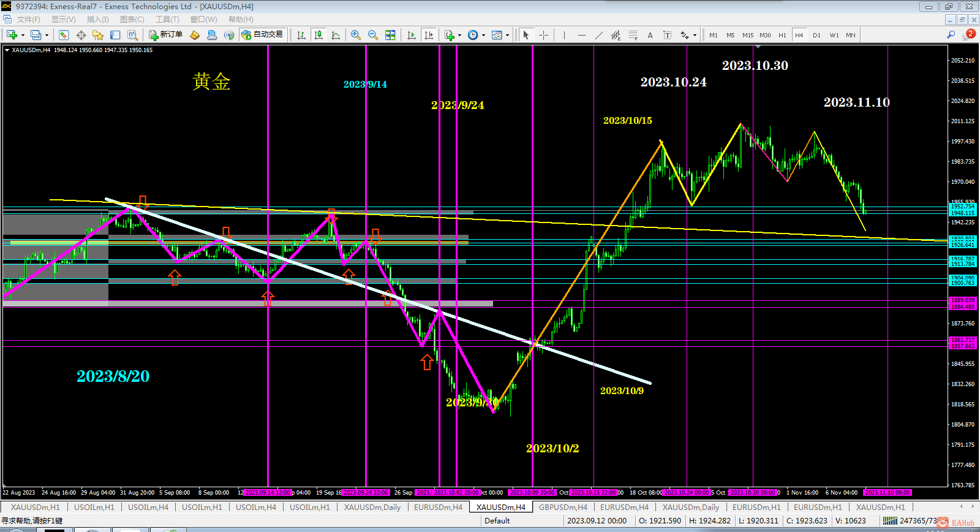980x532 pixels.
Task: Select the horizontal line tool
Action: (x=581, y=35)
